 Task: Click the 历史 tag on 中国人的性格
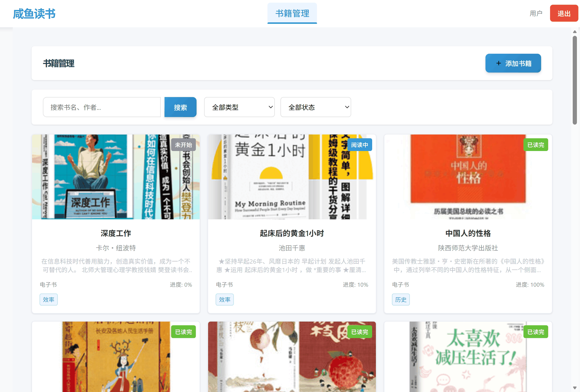coord(401,299)
